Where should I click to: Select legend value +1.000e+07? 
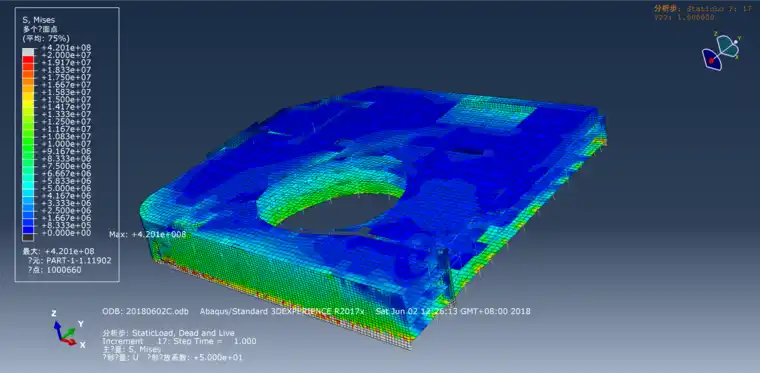point(66,144)
